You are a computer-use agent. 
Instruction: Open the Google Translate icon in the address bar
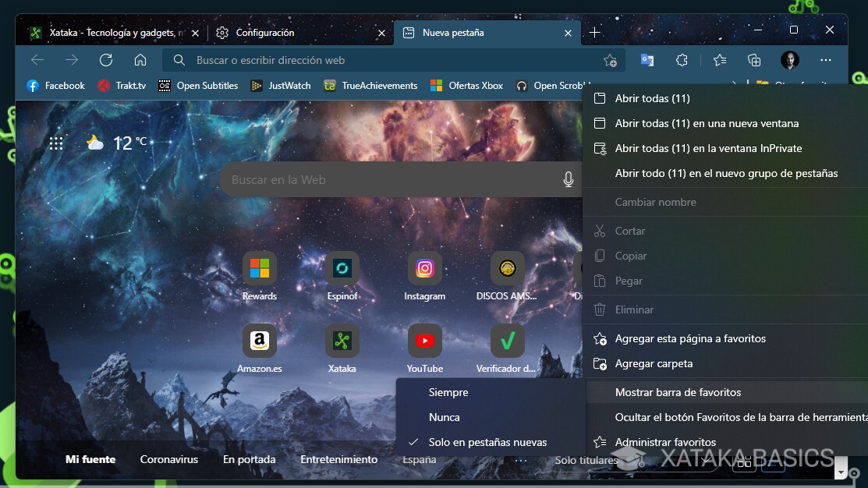647,60
